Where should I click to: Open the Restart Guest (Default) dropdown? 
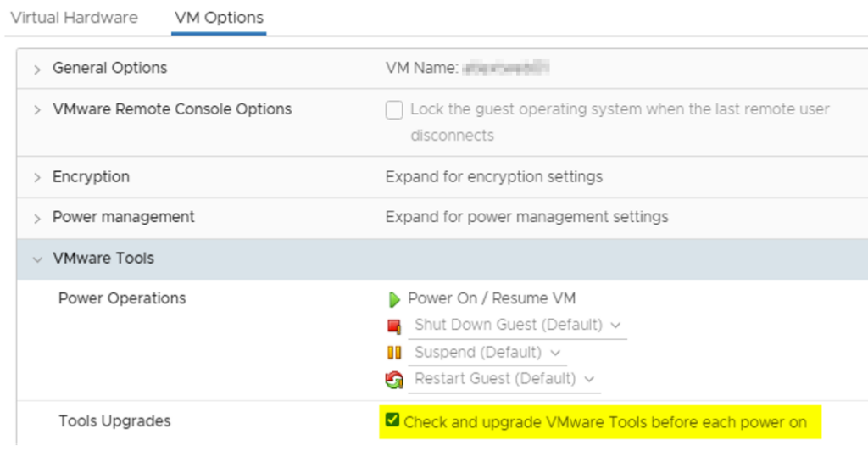point(504,379)
